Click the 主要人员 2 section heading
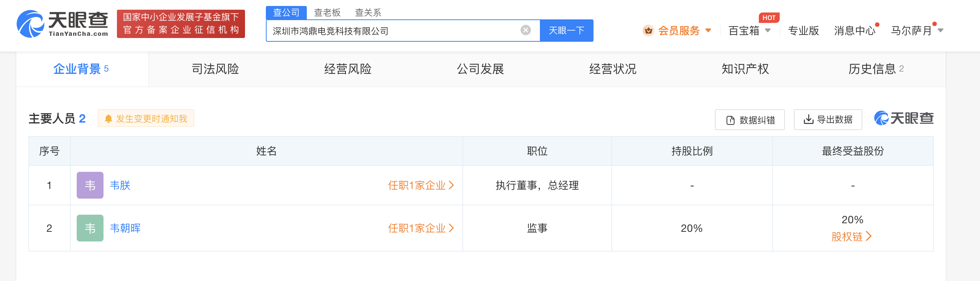The image size is (980, 281). pos(57,119)
